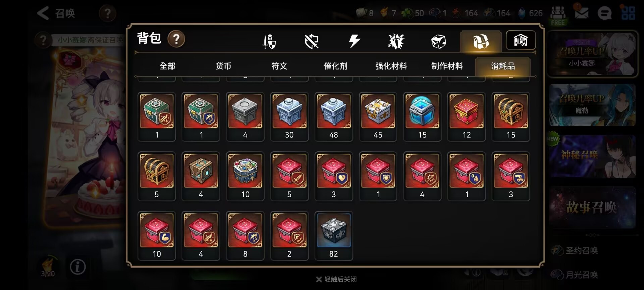The image size is (644, 290).
Task: Open the mail envelope icon
Action: pyautogui.click(x=582, y=13)
